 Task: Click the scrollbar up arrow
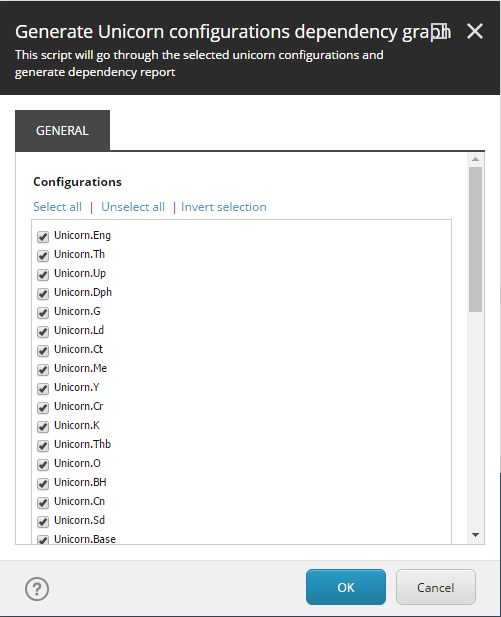475,159
